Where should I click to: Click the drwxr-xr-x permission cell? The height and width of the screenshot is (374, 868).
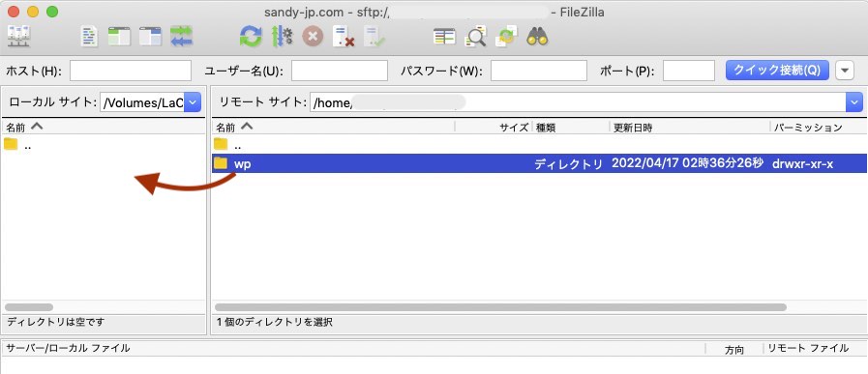802,163
